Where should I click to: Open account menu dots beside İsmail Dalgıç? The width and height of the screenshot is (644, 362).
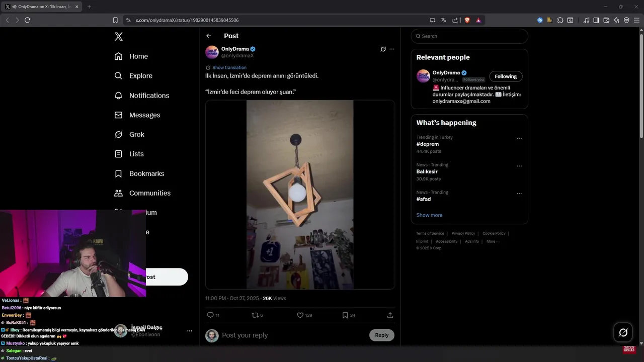190,331
